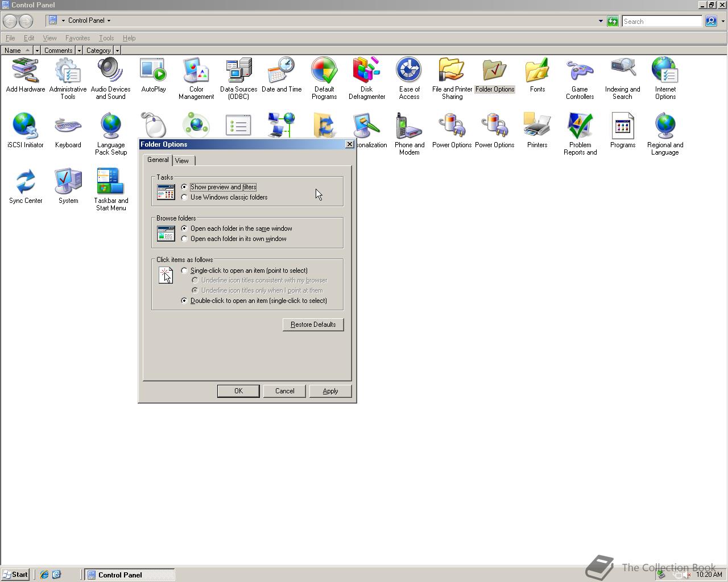The image size is (728, 582).
Task: Open the search options dropdown arrow
Action: 723,21
